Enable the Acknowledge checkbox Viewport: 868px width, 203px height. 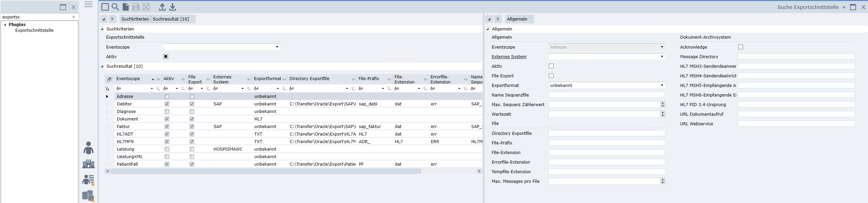pos(741,47)
